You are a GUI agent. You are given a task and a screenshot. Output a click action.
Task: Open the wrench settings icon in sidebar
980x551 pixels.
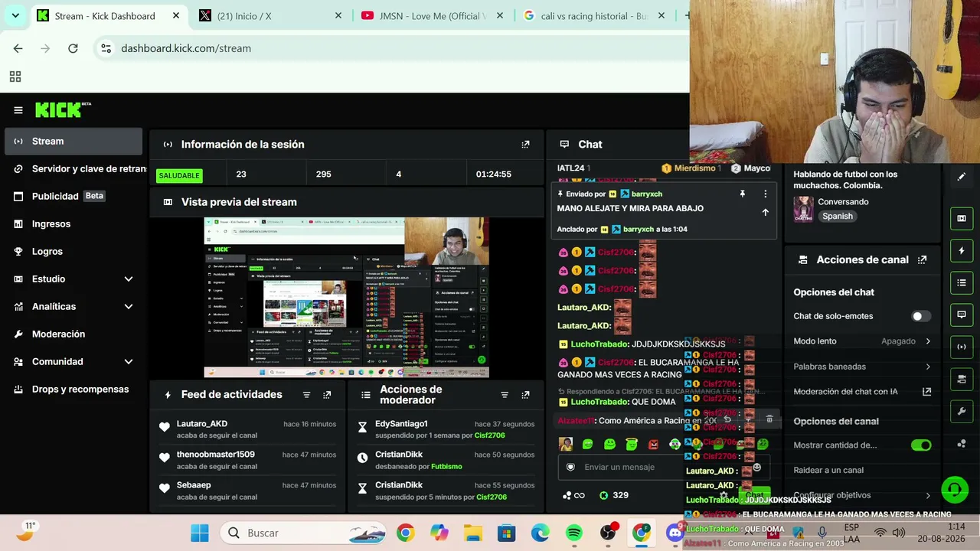(x=962, y=411)
